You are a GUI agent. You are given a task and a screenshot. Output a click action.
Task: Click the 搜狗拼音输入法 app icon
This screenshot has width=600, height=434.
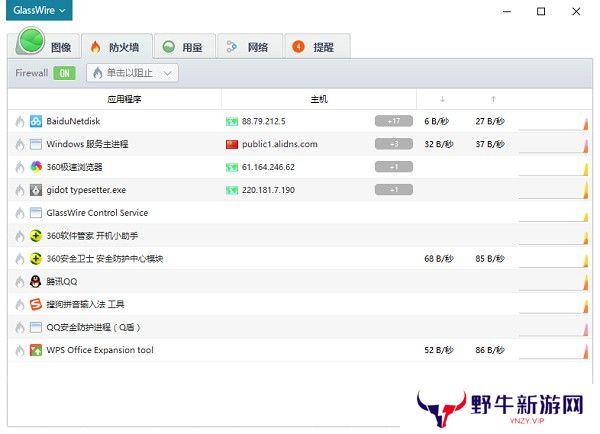36,304
